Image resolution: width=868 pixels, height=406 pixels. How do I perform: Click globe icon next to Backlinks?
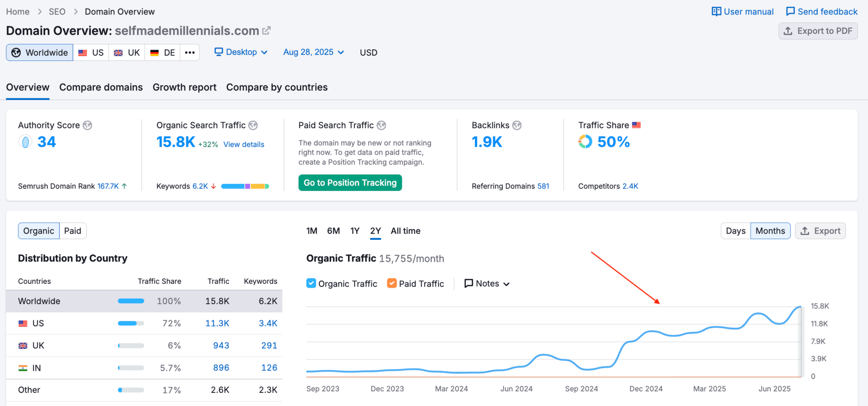[x=517, y=125]
